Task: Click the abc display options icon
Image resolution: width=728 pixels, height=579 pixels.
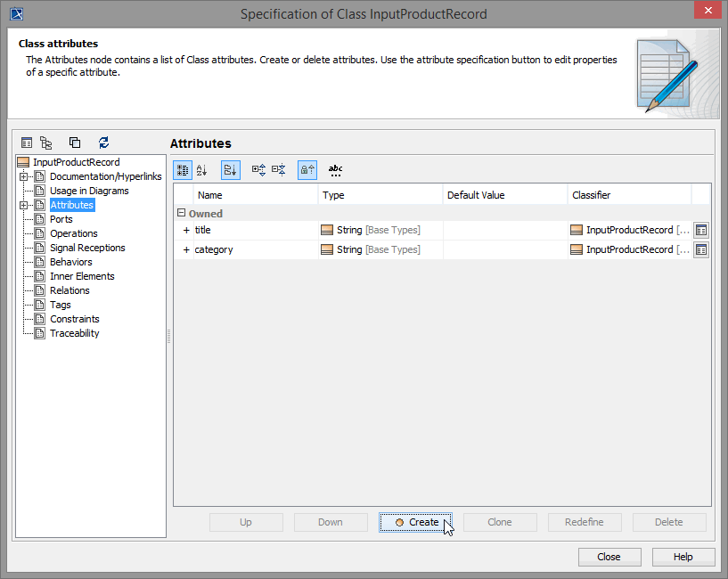Action: click(x=335, y=169)
